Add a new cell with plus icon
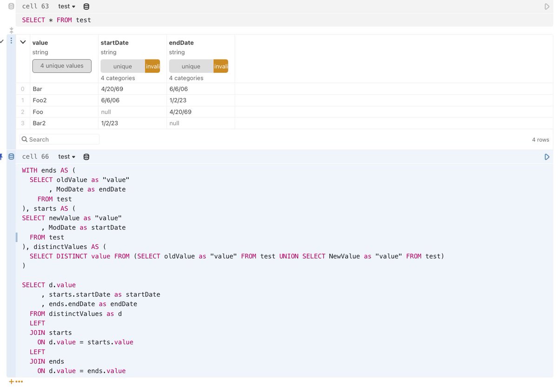The height and width of the screenshot is (392, 558). coord(11,382)
